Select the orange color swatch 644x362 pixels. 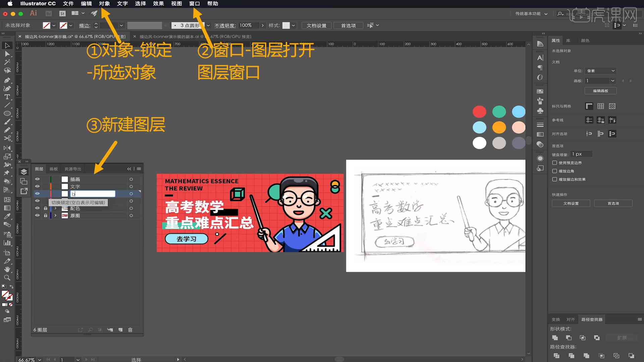coord(498,127)
